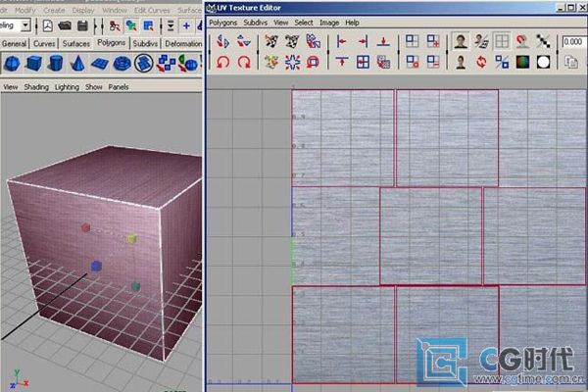Align UVs to maximum V
This screenshot has height=392, width=588.
(342, 62)
